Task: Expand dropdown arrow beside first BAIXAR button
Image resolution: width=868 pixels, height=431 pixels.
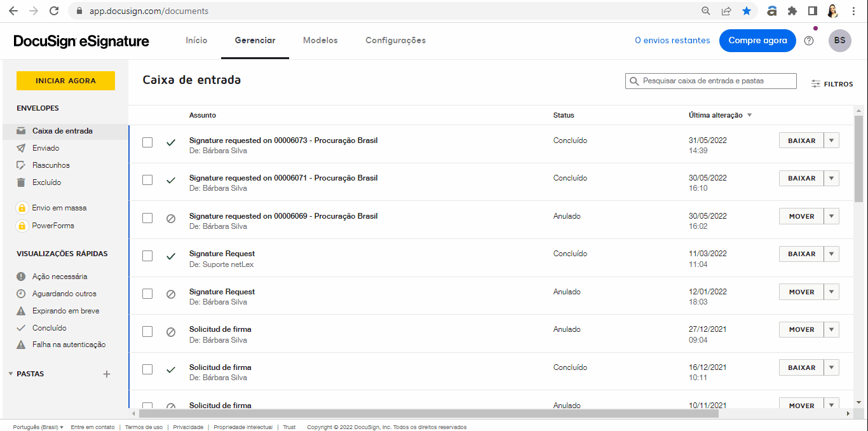Action: [831, 140]
